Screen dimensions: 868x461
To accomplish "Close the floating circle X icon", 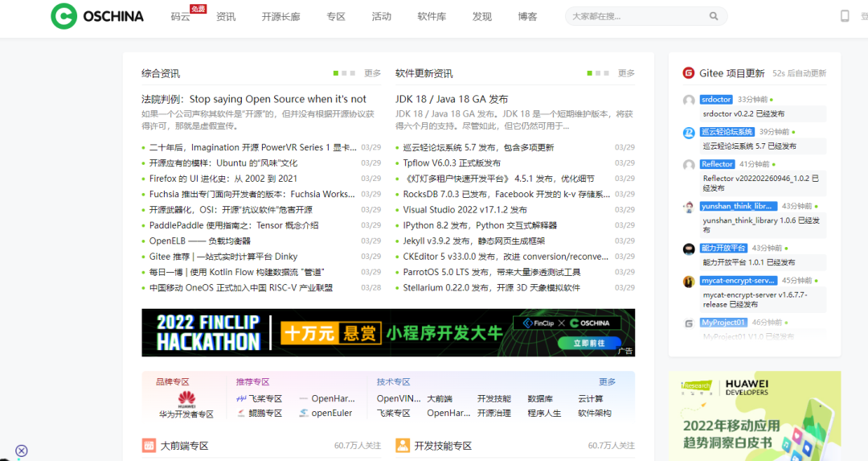I will click(x=21, y=451).
